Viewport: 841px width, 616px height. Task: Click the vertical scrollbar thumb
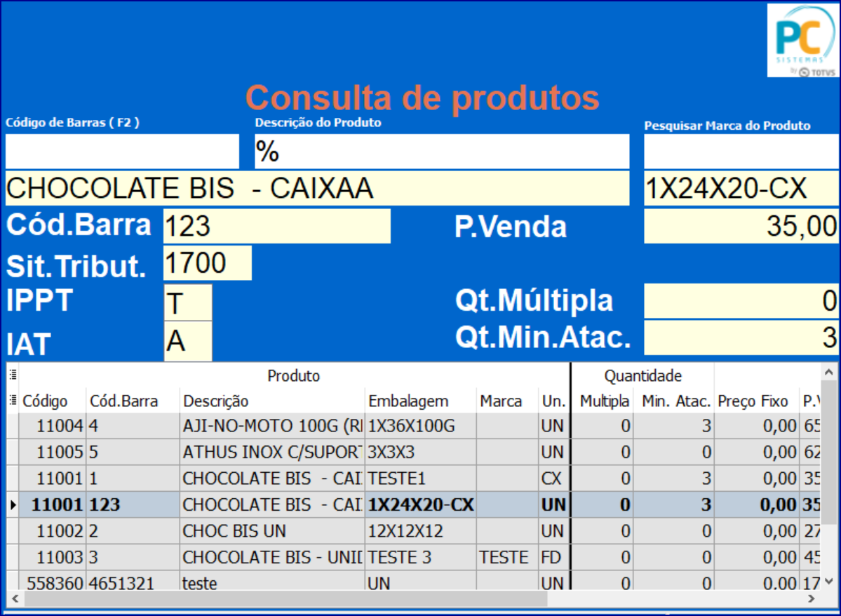point(828,453)
